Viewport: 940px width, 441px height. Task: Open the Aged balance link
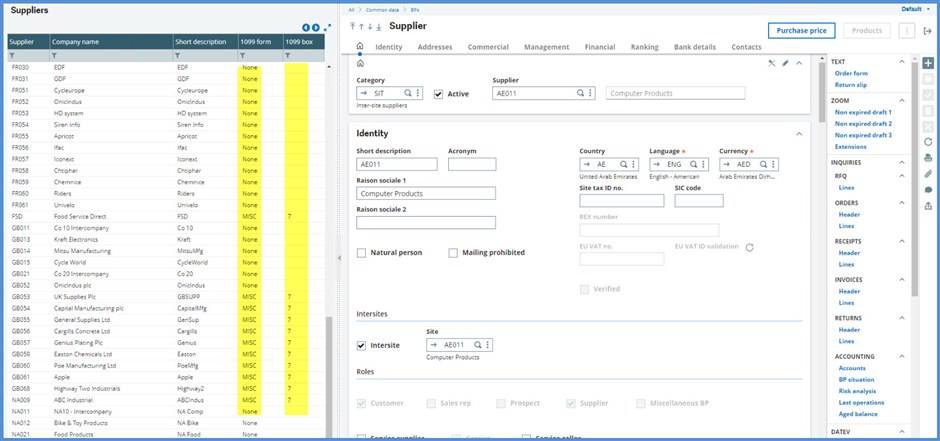[858, 414]
